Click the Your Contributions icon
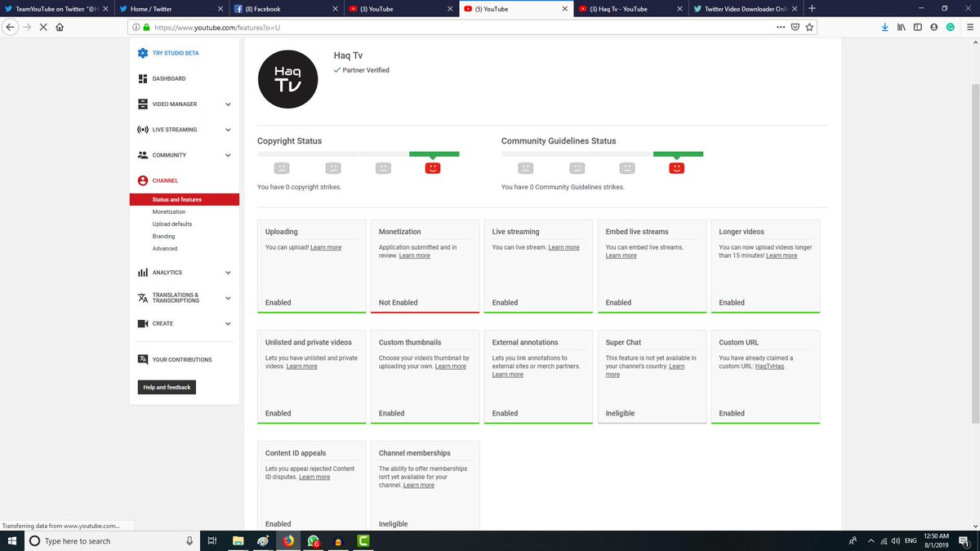The width and height of the screenshot is (980, 551). (x=143, y=359)
